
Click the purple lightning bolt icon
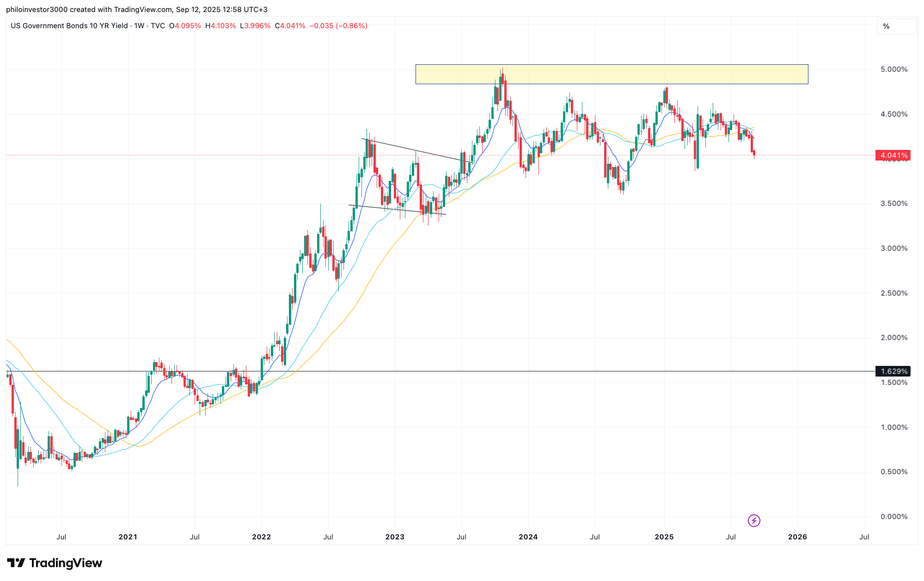point(754,521)
